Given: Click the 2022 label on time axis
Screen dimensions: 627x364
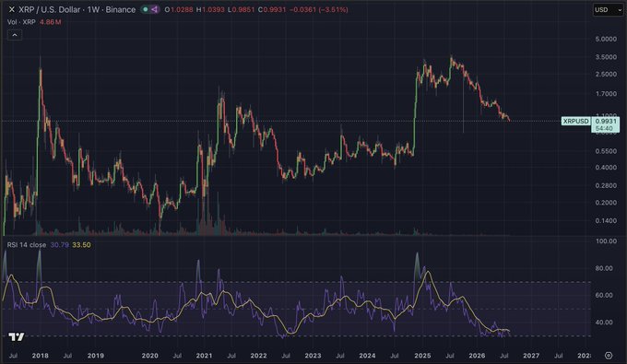Looking at the screenshot, I should (x=258, y=355).
